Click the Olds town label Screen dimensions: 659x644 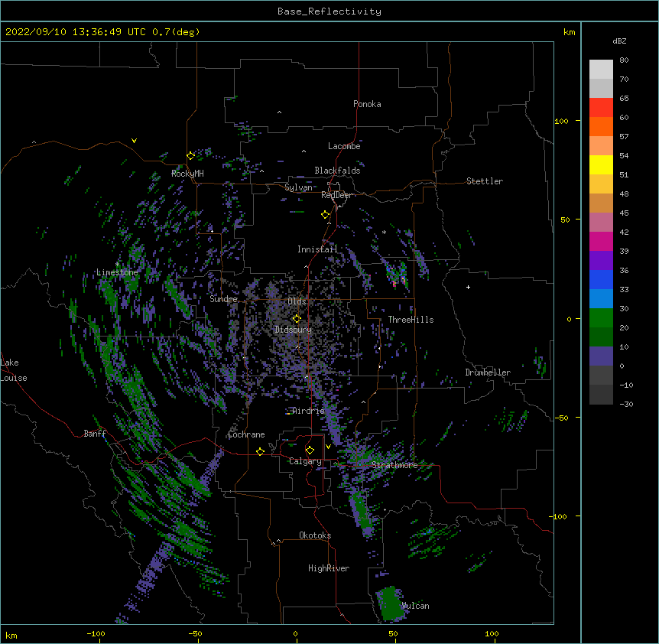[x=297, y=301]
